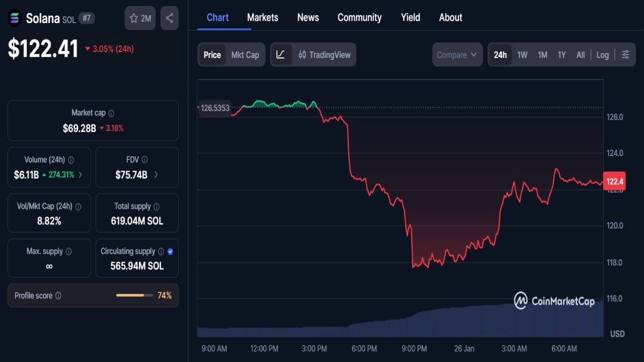Open the News tab

[308, 18]
